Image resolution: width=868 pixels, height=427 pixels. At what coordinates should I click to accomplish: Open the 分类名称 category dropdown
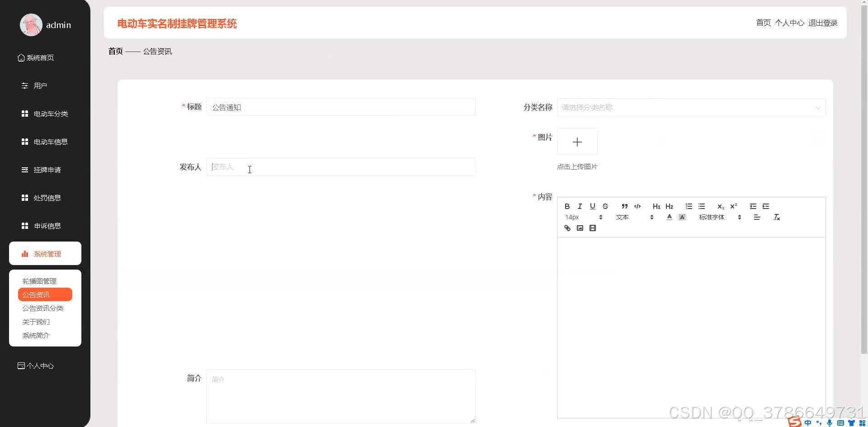pyautogui.click(x=691, y=107)
